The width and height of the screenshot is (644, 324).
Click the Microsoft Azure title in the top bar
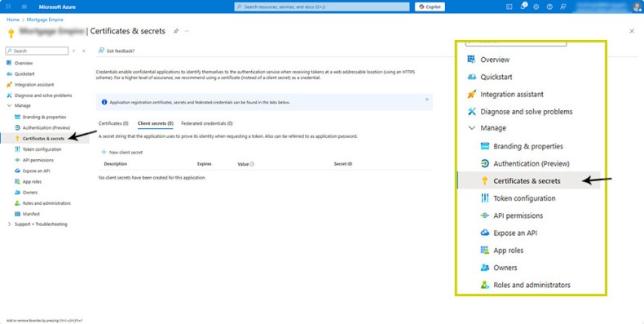(57, 7)
